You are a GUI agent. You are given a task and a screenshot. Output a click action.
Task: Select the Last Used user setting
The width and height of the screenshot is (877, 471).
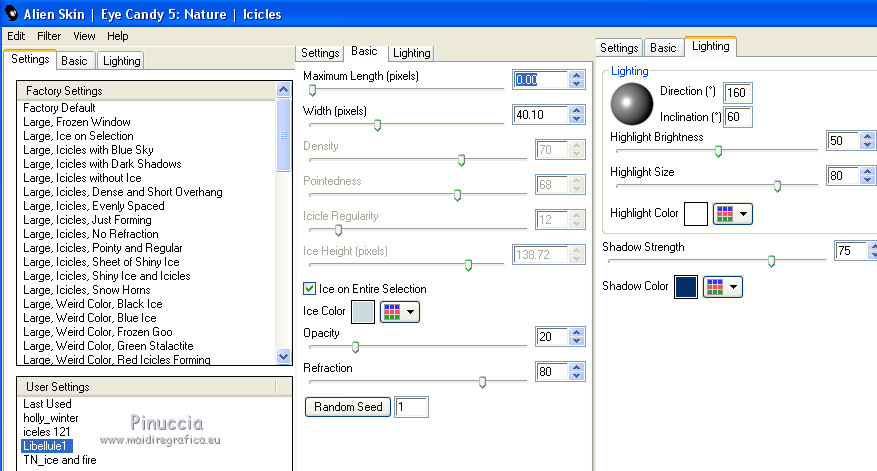[47, 404]
